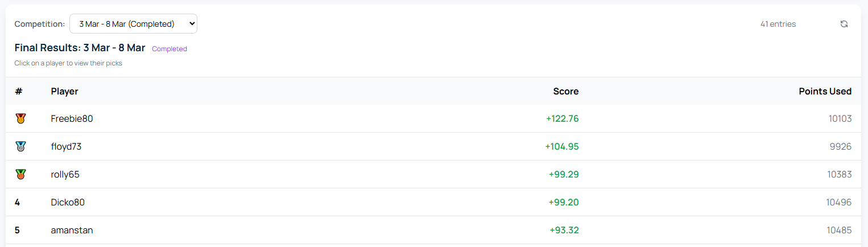Select player Dicko80 row
Screen dimensions: 868x247
434,202
